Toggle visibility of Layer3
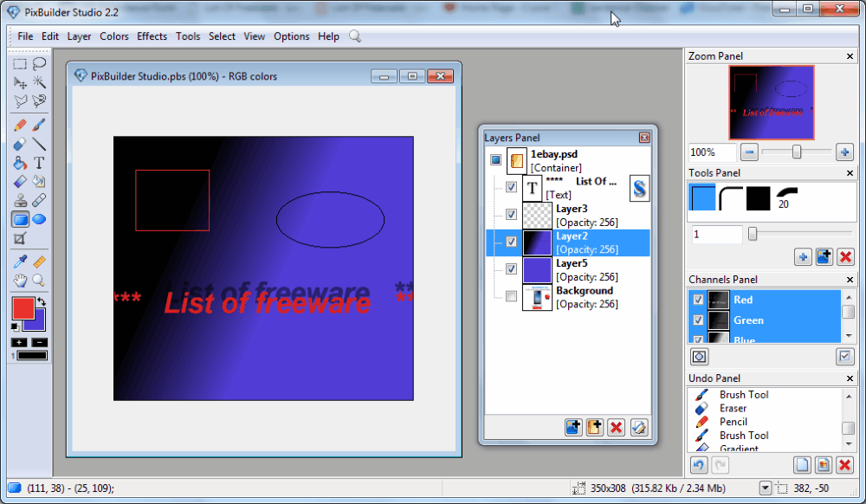This screenshot has height=504, width=866. pos(512,214)
